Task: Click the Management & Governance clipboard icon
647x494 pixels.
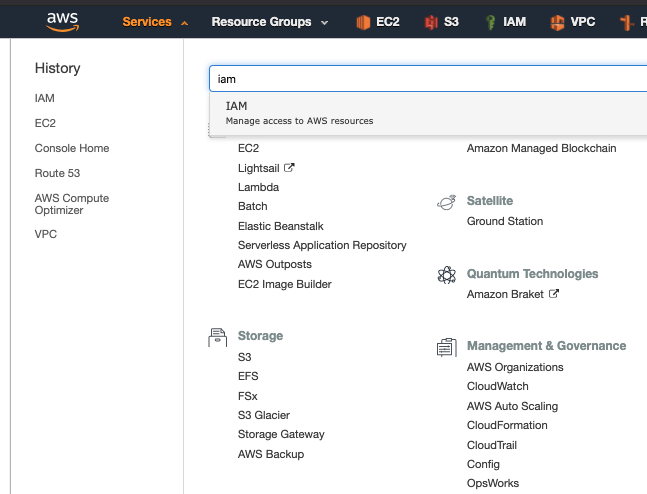Action: (x=446, y=347)
